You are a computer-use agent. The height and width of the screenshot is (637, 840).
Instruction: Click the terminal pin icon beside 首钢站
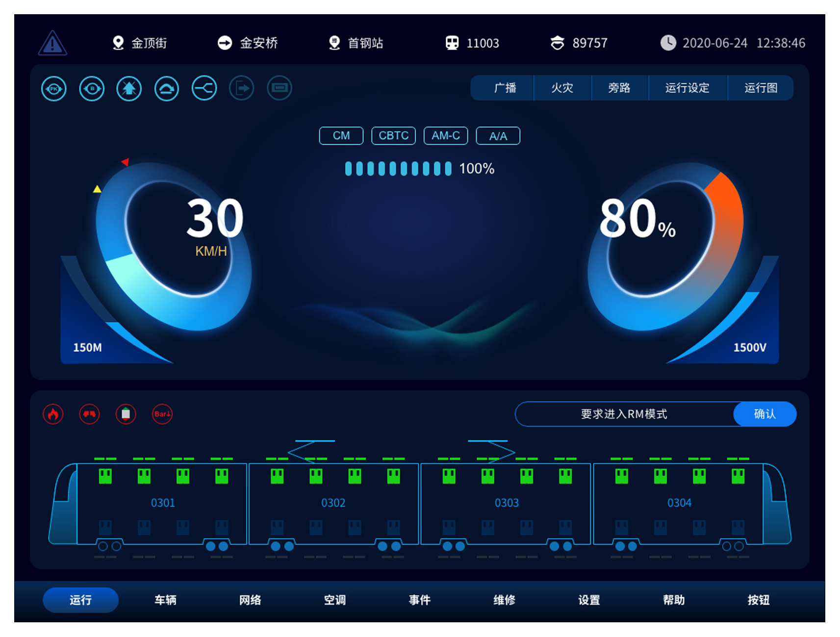[x=334, y=43]
